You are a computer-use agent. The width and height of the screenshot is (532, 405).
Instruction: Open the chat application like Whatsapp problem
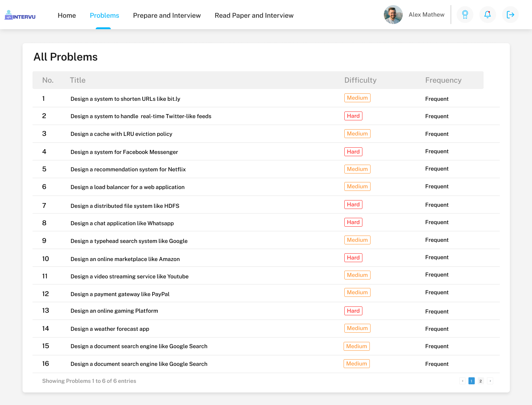point(122,223)
